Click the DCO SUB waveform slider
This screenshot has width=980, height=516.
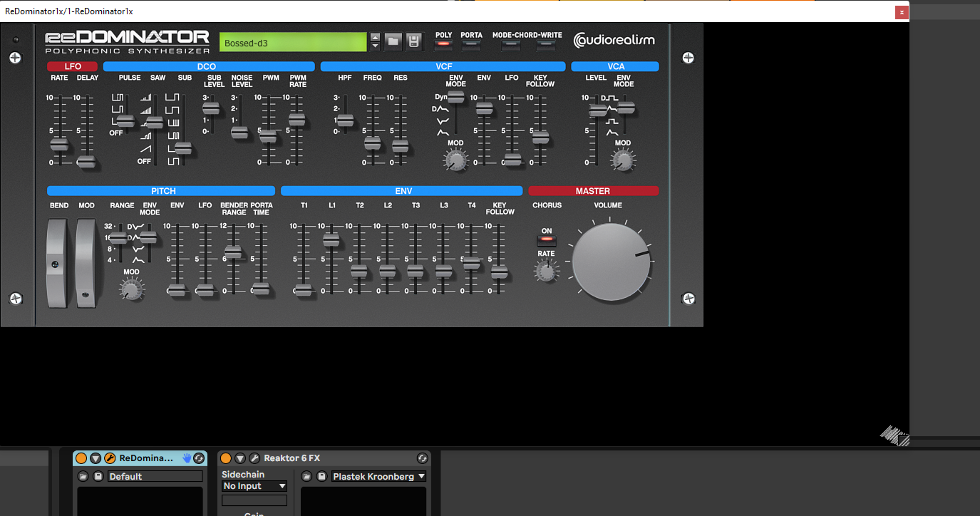[x=183, y=148]
